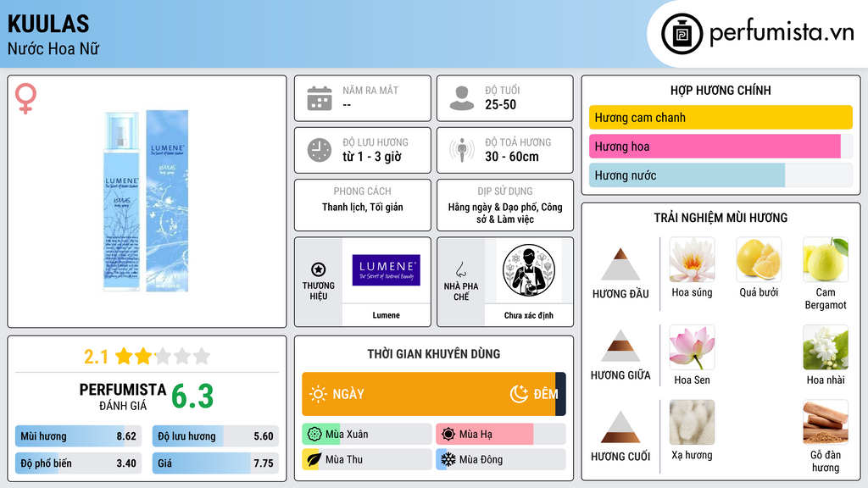
Task: Click the Kuulas perfume bottle product image
Action: pos(147,200)
